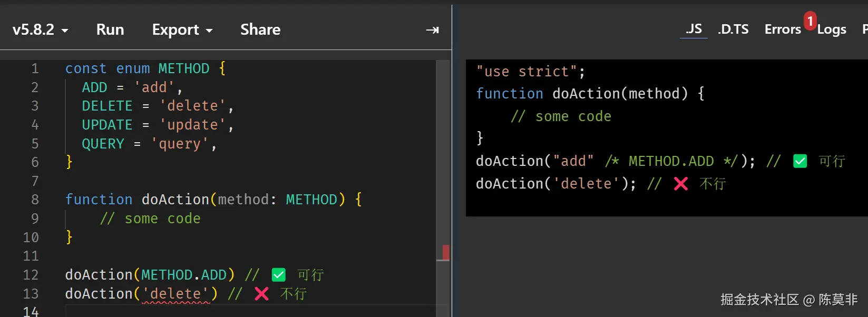Click the green checkmark emoji on line 12

coord(279,275)
